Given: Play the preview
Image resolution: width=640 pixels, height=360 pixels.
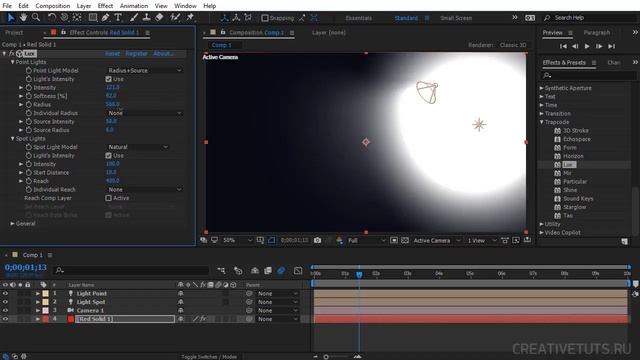Looking at the screenshot, I should [587, 47].
